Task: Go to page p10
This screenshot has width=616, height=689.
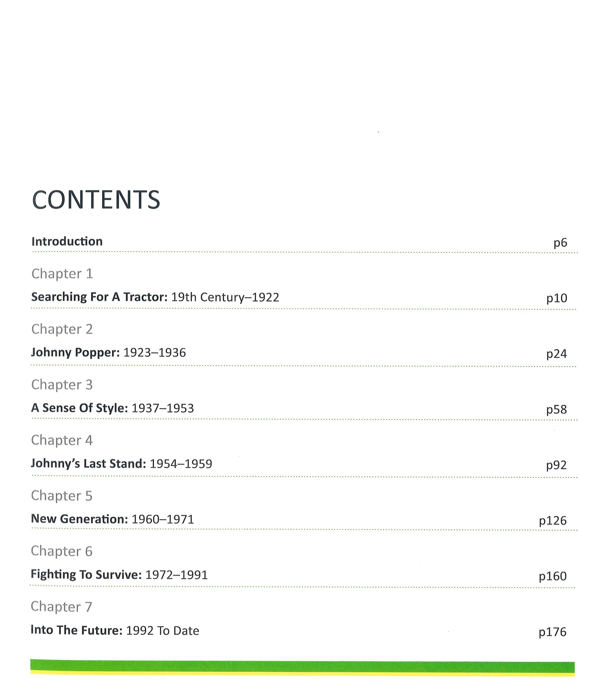Action: (x=556, y=298)
